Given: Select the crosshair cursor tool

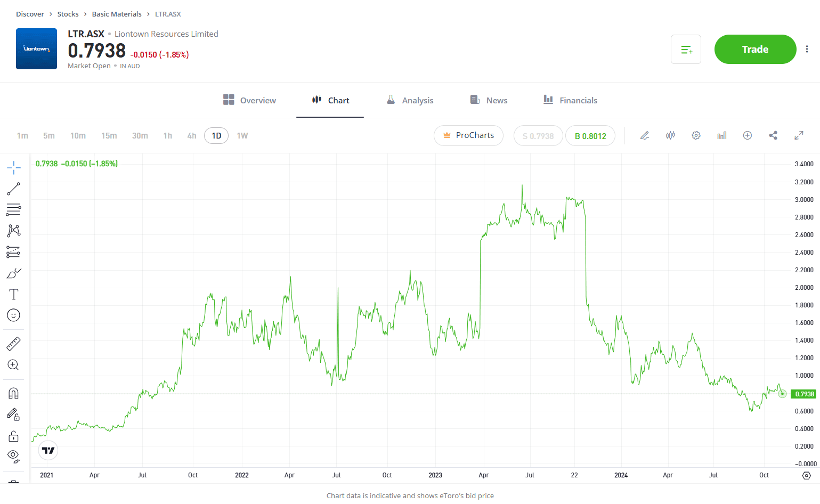Looking at the screenshot, I should (14, 168).
